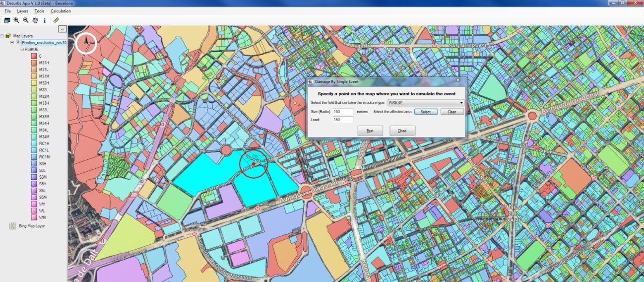Activate the Pan hand tool
The image size is (644, 282).
coord(35,20)
